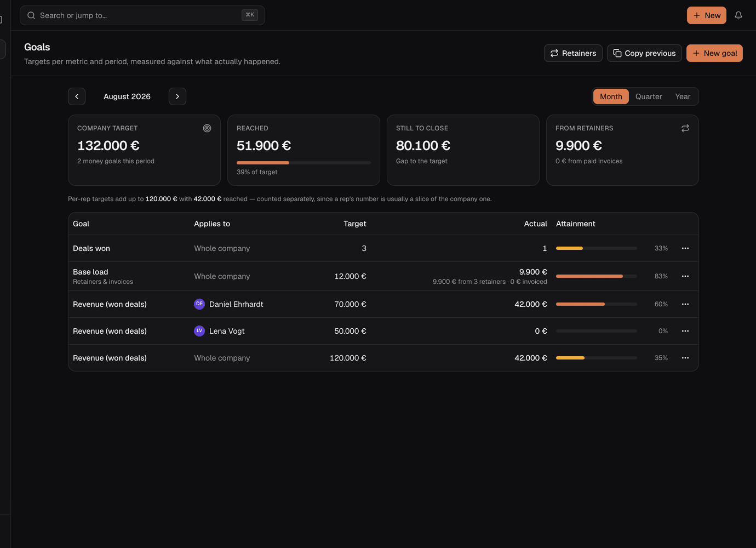This screenshot has width=756, height=548.
Task: Go to next month with right chevron
Action: pos(177,96)
